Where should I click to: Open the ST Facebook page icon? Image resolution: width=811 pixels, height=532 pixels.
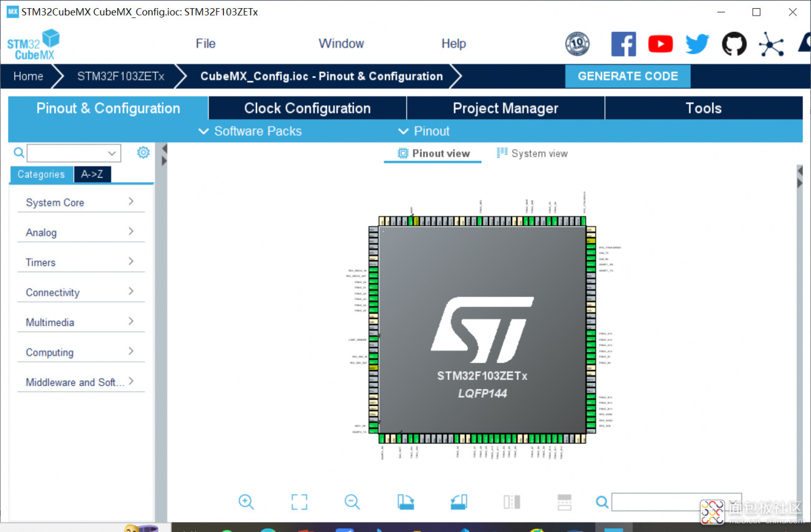623,44
